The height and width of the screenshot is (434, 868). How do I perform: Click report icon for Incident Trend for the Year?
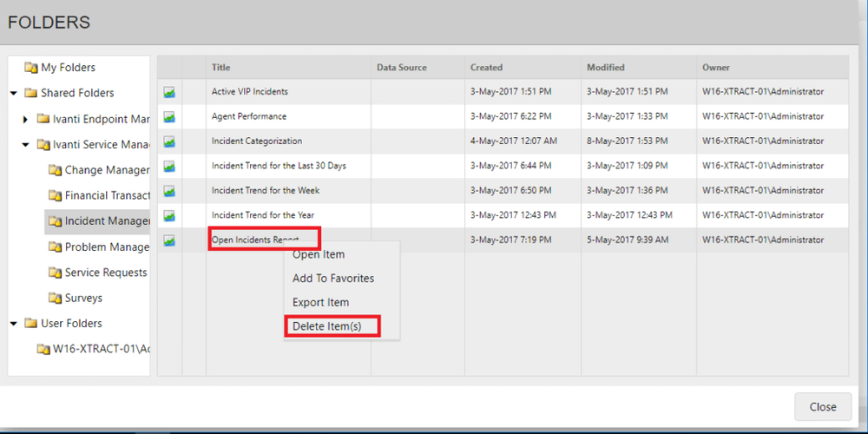click(x=169, y=215)
